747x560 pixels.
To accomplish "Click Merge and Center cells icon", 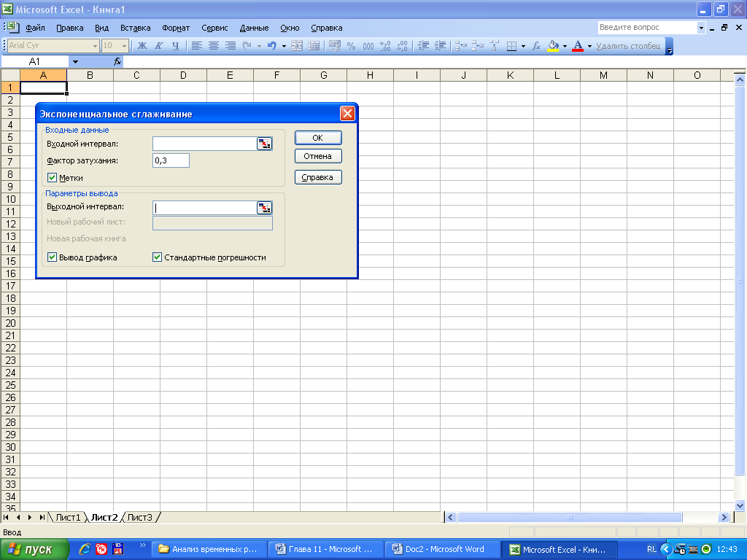I will (x=297, y=46).
